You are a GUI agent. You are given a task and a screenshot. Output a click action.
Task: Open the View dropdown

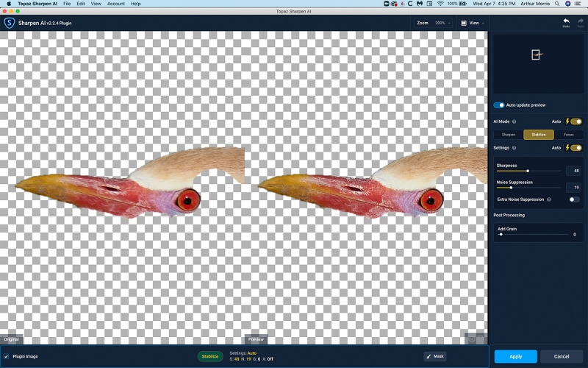[x=473, y=23]
